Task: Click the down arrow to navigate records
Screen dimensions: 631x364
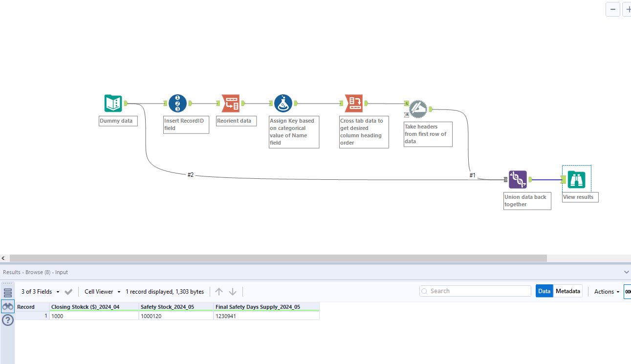Action: coord(232,291)
